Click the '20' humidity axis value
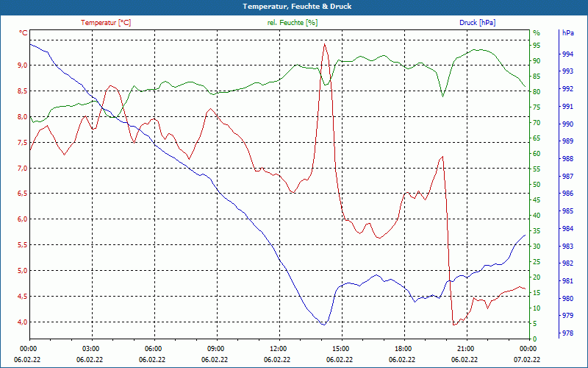Viewport: 588px width, 368px height. tap(537, 277)
